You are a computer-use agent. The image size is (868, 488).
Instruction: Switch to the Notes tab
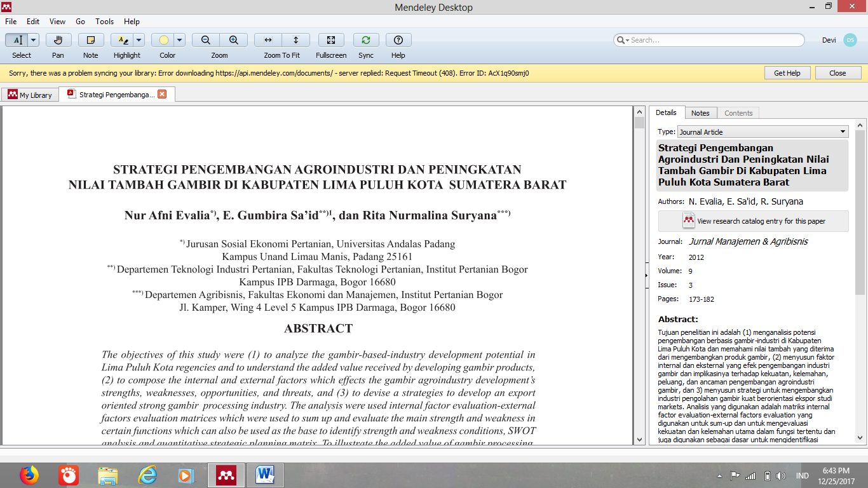pyautogui.click(x=700, y=112)
